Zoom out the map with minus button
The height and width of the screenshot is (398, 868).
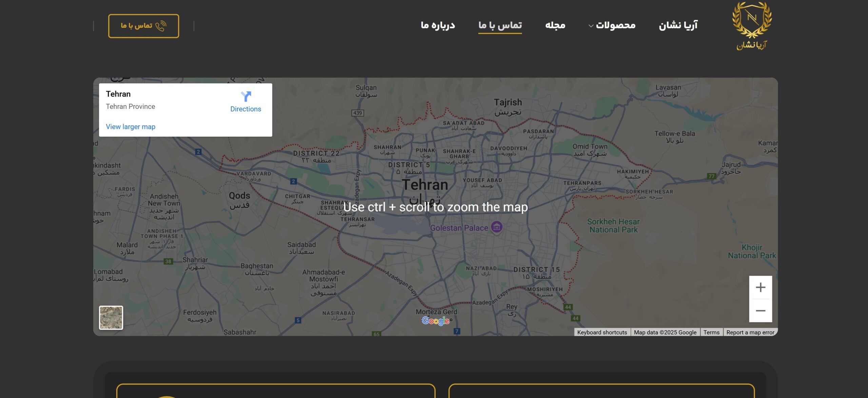[761, 311]
